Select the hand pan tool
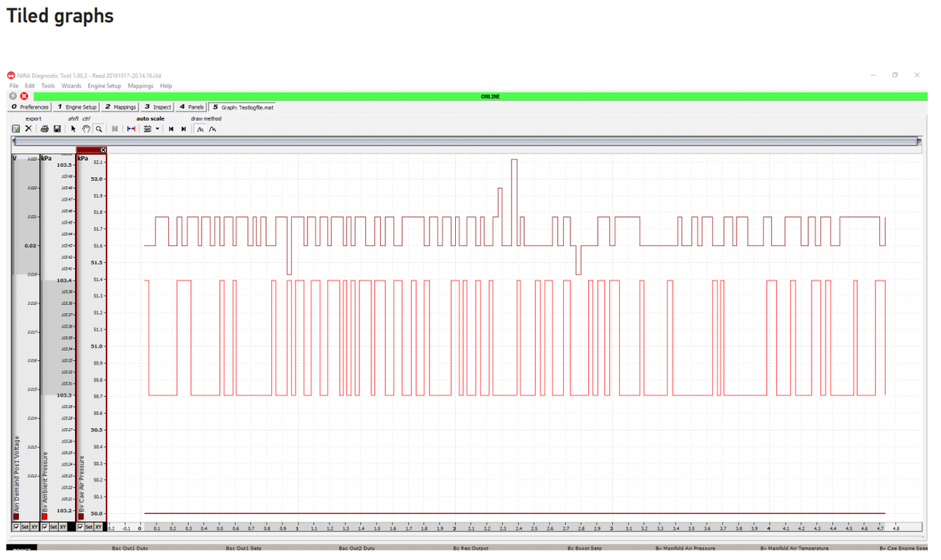Image resolution: width=941 pixels, height=560 pixels. pos(86,129)
